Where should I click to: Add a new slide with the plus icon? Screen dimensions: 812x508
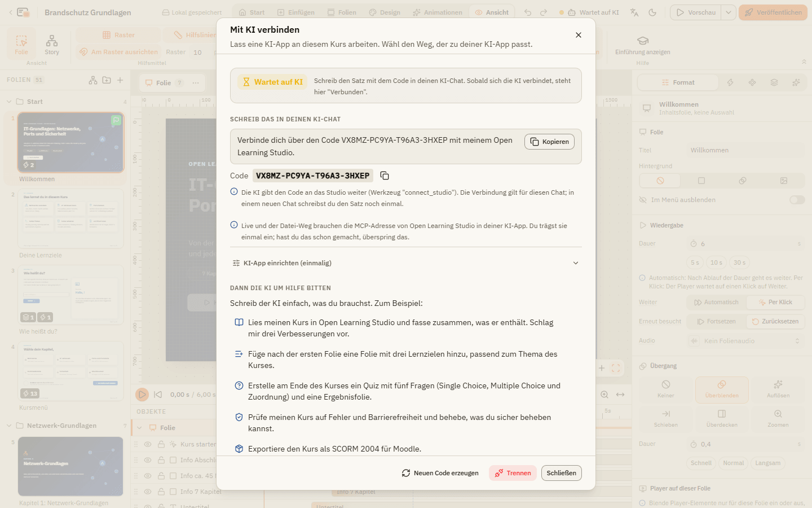coord(120,80)
